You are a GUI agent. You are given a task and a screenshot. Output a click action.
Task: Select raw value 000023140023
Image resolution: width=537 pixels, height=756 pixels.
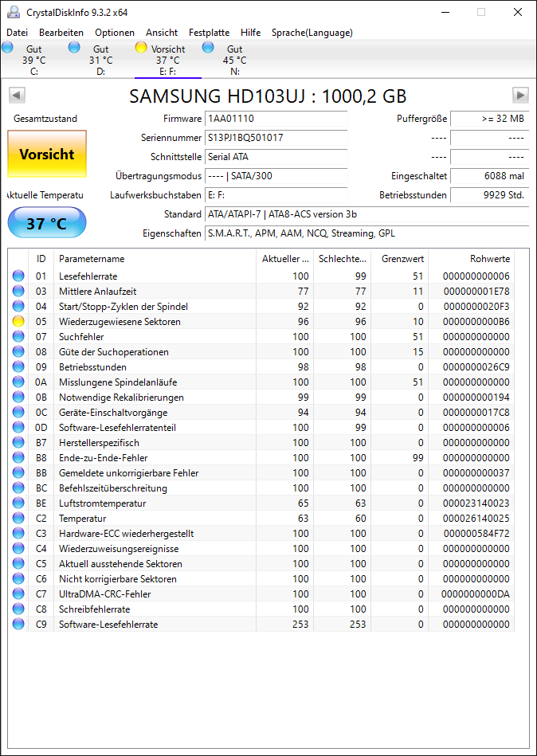pyautogui.click(x=476, y=503)
